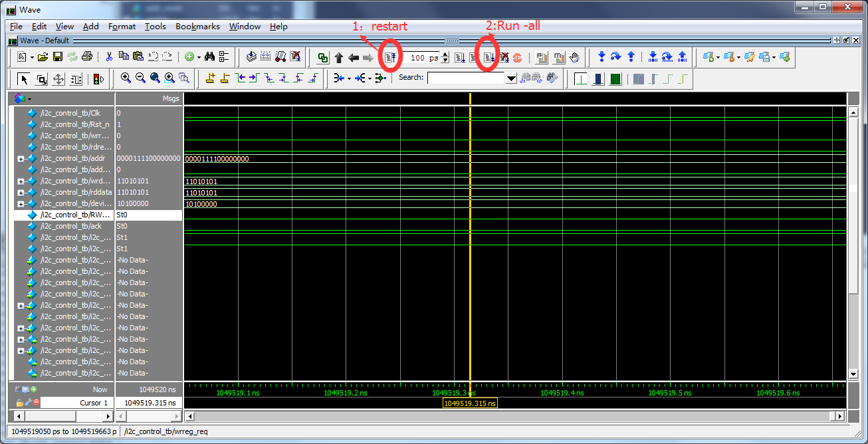Click the Find Previous Transition icon
868x444 pixels.
pyautogui.click(x=240, y=78)
